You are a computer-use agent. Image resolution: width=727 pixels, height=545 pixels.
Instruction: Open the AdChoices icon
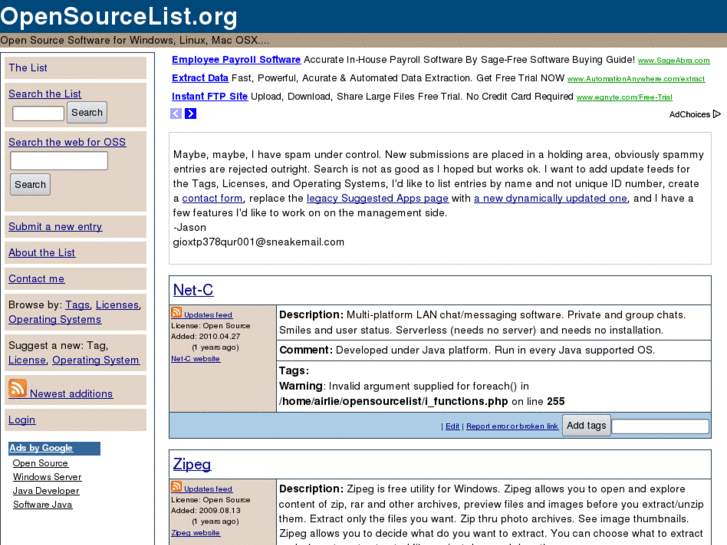[717, 114]
